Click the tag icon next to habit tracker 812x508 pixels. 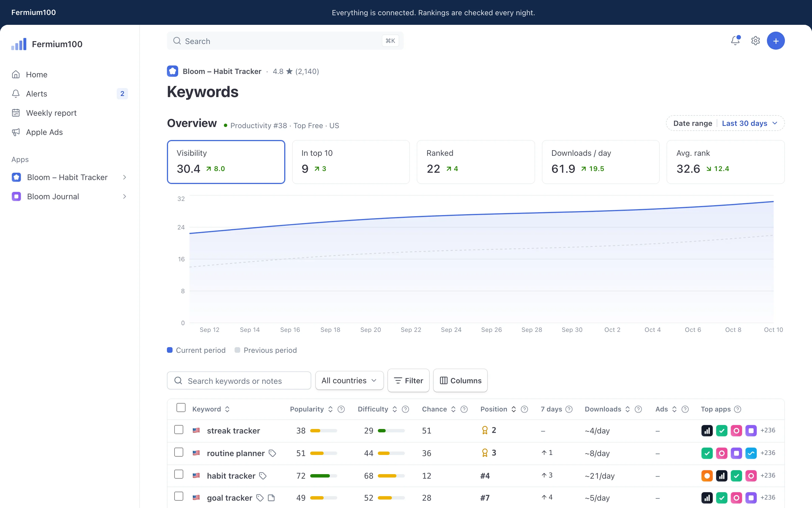(x=263, y=476)
